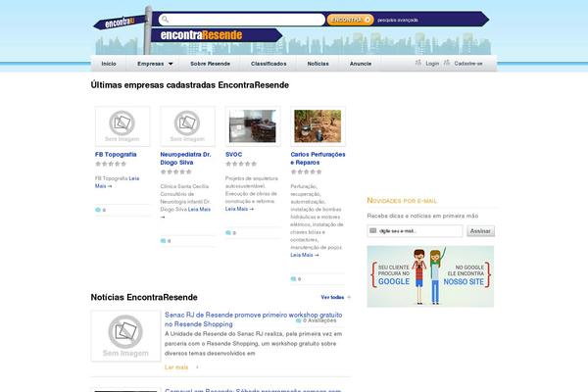Open the Classificados menu item

269,64
